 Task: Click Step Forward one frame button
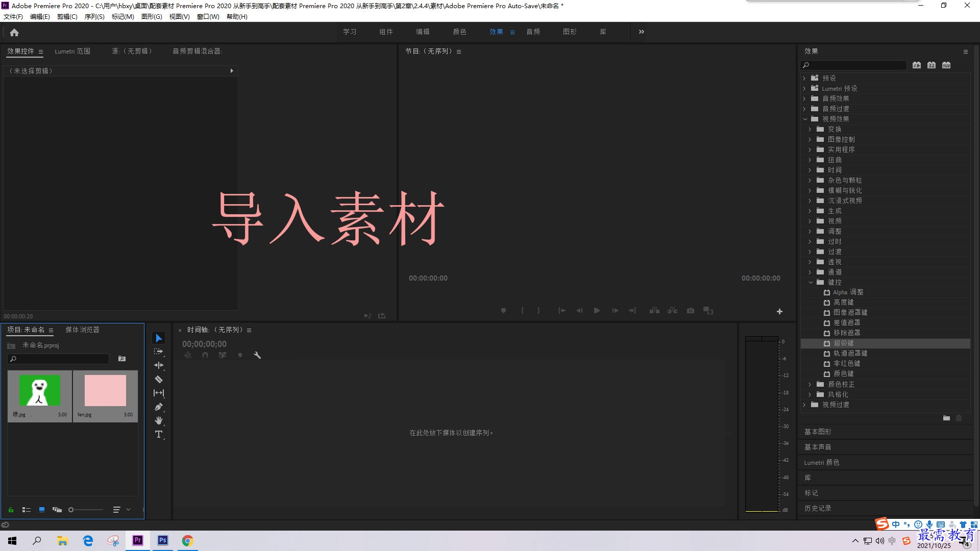pos(615,311)
